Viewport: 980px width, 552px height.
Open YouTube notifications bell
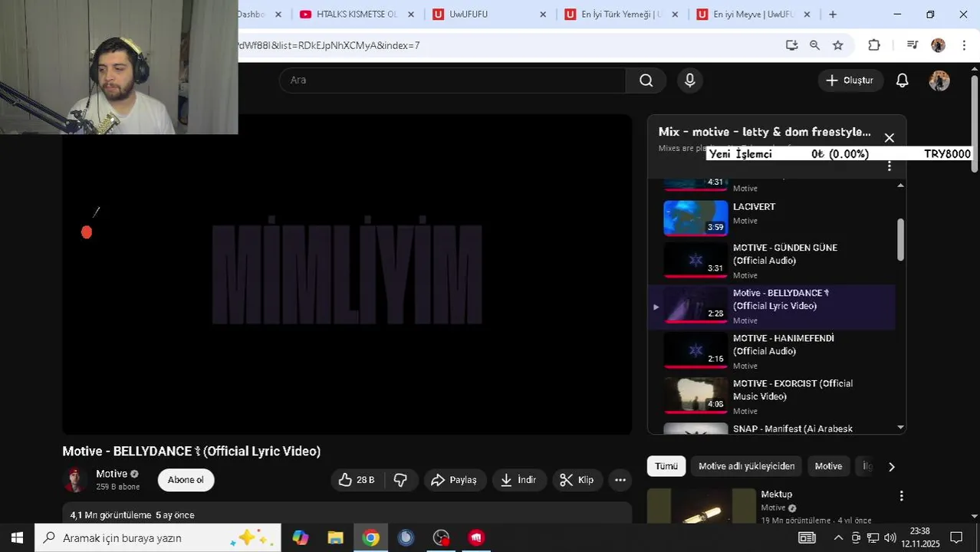pos(903,80)
